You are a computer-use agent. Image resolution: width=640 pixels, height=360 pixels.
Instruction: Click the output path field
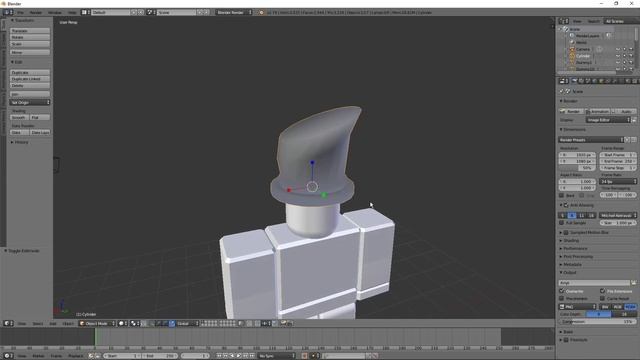594,282
